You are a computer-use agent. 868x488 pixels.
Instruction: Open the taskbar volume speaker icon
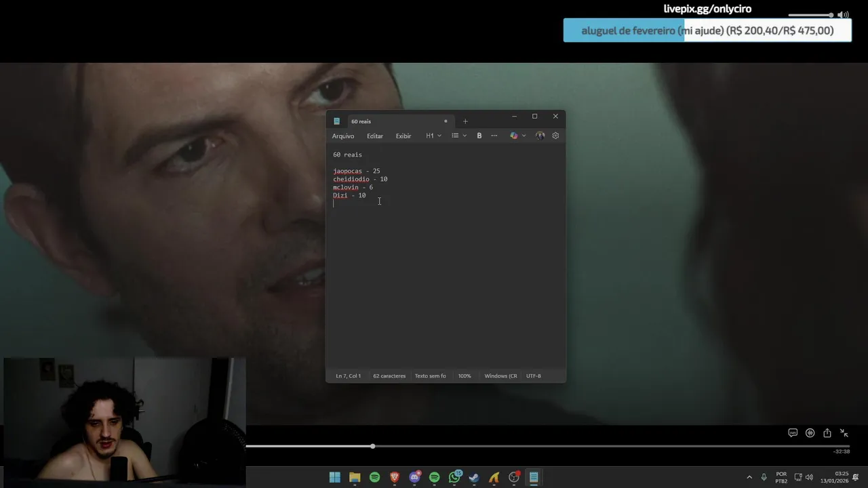[x=809, y=477]
